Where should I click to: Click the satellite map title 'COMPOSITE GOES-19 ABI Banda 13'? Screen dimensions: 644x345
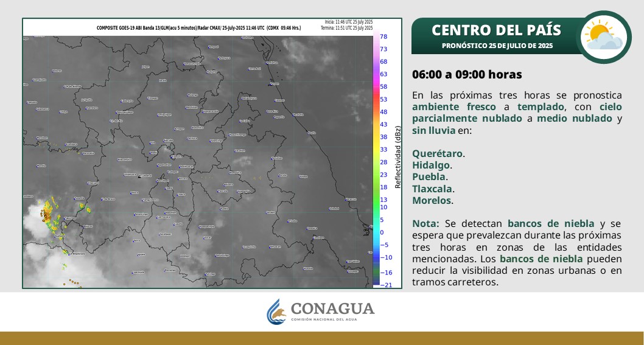tap(198, 28)
